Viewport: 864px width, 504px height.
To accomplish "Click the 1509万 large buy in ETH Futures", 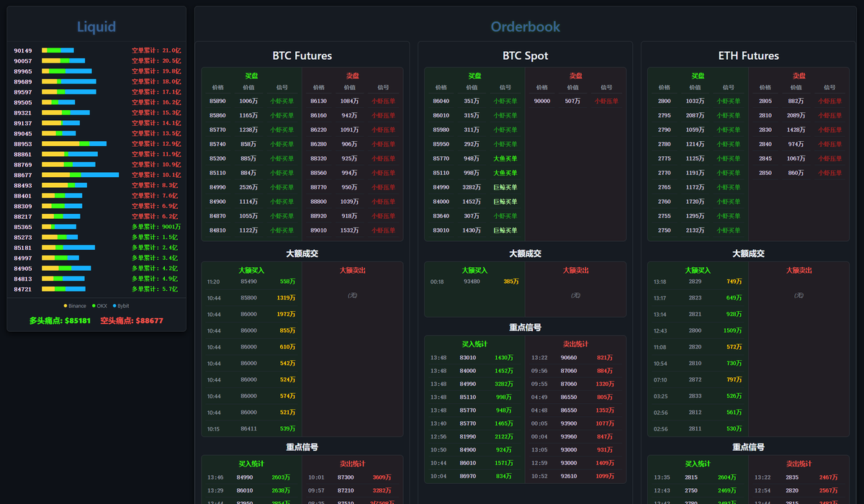I will (733, 330).
